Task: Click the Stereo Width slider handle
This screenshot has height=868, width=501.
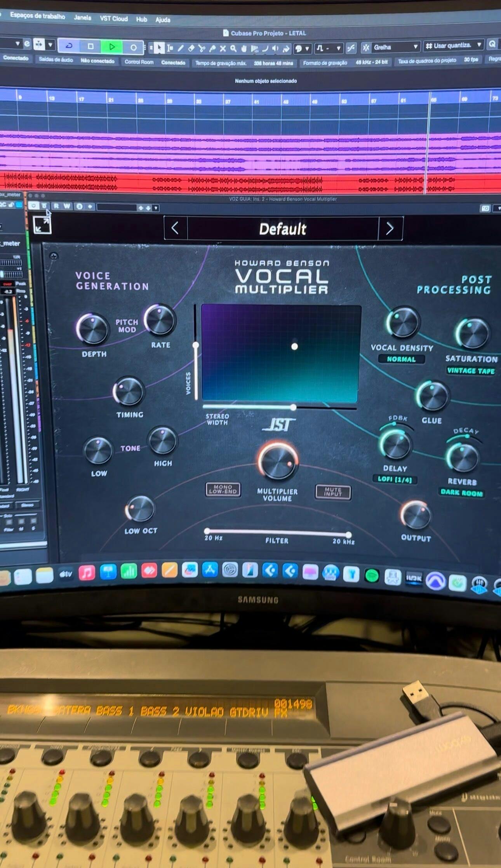Action: 294,407
